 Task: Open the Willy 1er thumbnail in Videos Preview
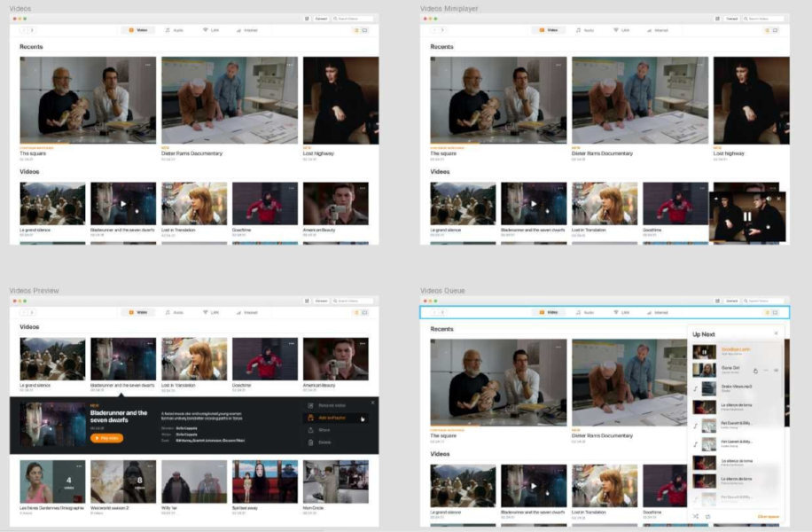pyautogui.click(x=194, y=481)
